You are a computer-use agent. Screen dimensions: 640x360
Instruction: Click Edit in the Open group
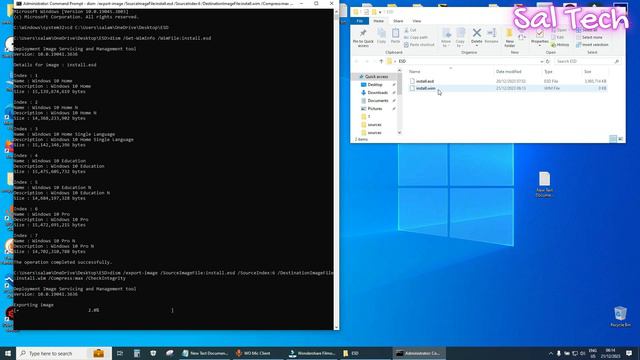click(x=558, y=38)
